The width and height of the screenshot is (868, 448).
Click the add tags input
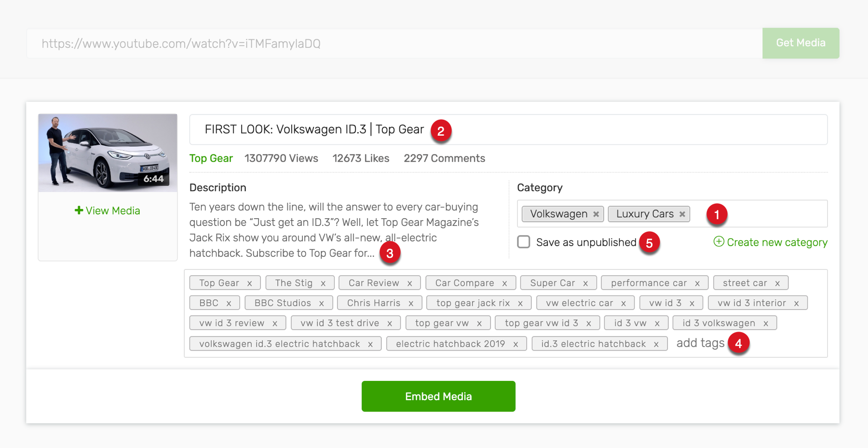[700, 343]
